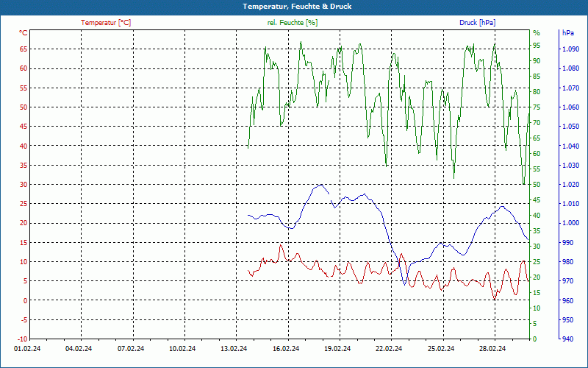This screenshot has width=588, height=368.
Task: Click humidity axis value 95
Action: [537, 46]
